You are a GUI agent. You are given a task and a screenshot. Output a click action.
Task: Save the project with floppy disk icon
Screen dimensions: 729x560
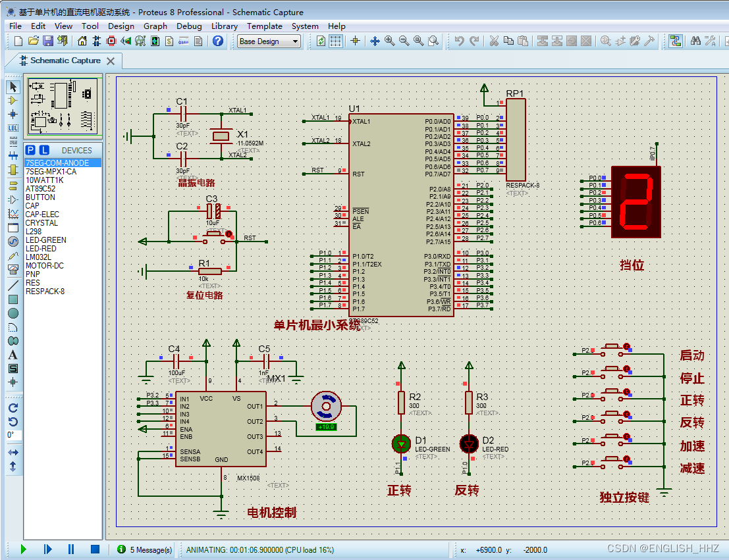tap(48, 41)
